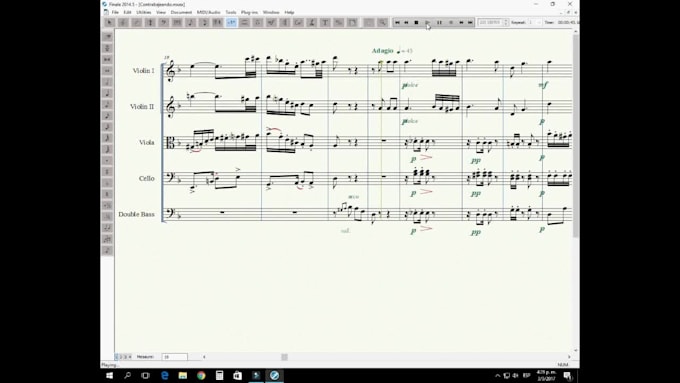Select the HyperScribe tool
This screenshot has height=383, width=680.
pos(217,22)
